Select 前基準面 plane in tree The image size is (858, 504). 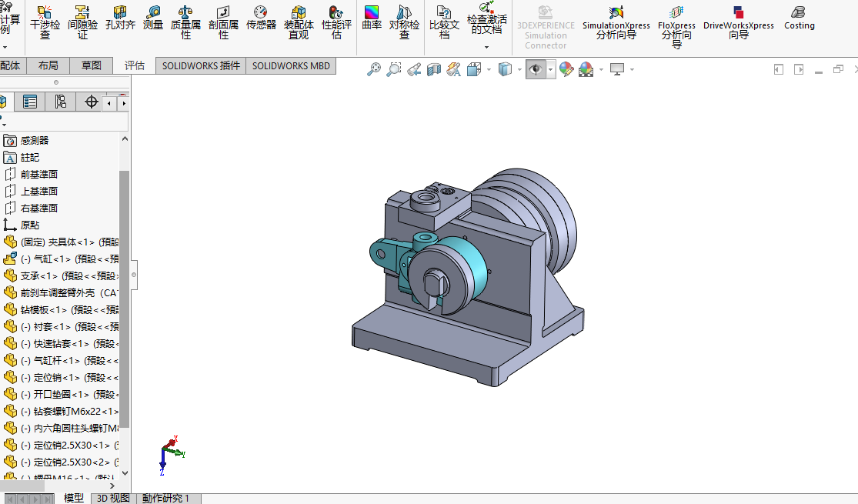(38, 175)
